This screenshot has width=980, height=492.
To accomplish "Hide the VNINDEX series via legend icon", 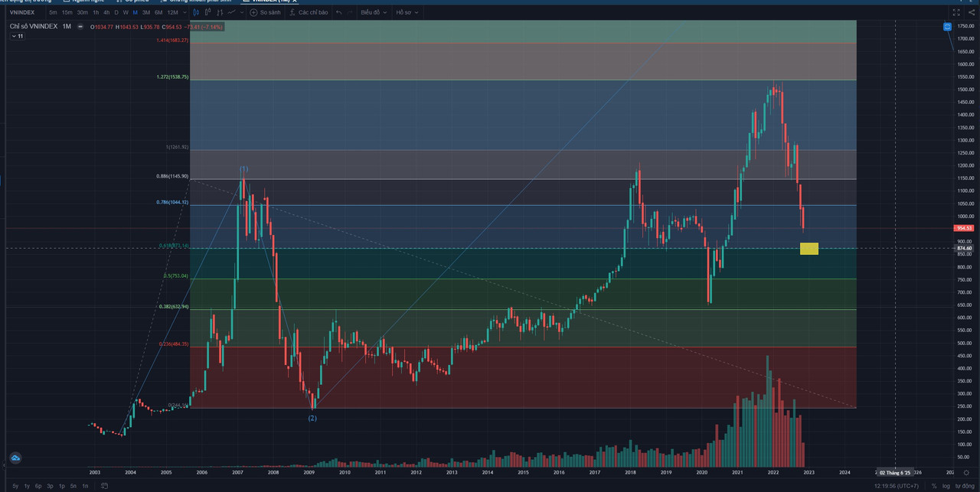I will (x=80, y=27).
